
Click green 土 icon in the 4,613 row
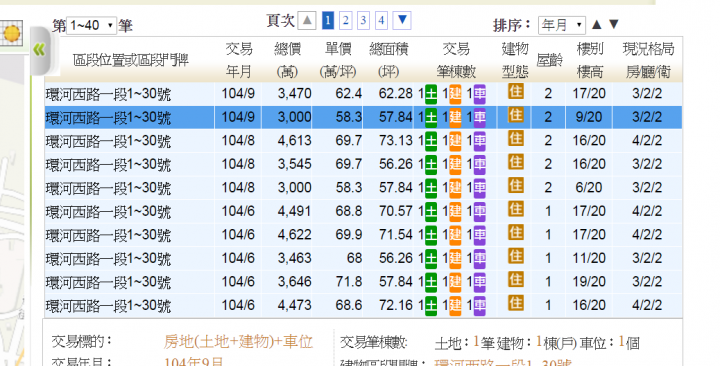pyautogui.click(x=431, y=141)
